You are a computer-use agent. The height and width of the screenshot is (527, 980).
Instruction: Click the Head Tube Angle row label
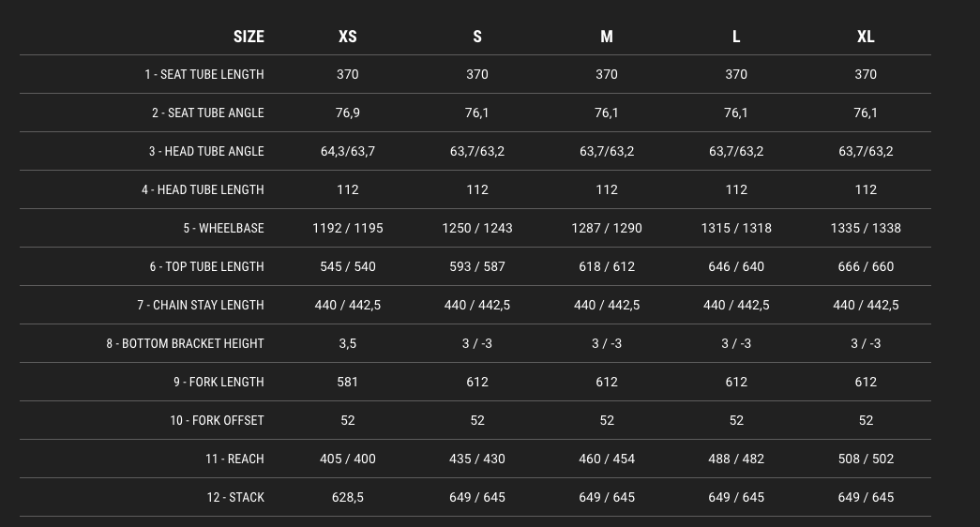[x=206, y=151]
